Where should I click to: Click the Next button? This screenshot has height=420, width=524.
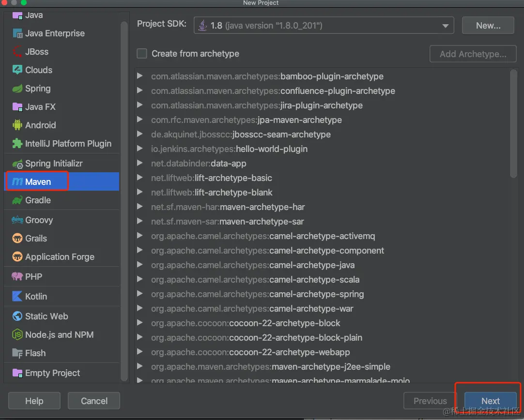point(490,401)
